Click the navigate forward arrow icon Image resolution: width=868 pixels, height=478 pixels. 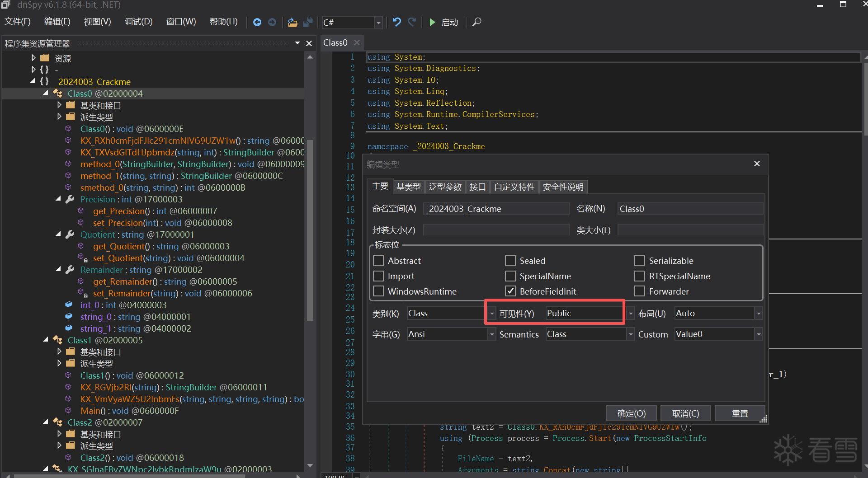click(272, 22)
